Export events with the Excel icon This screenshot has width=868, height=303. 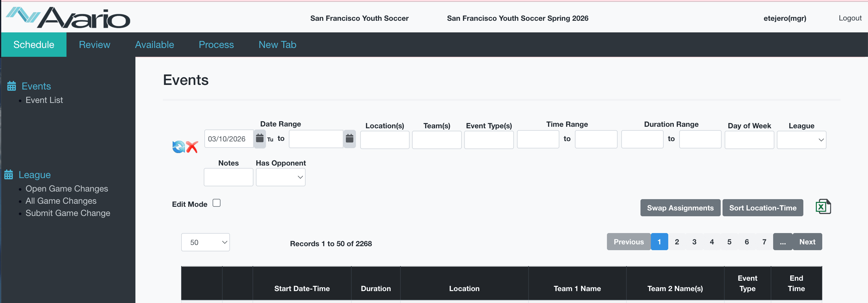[823, 206]
